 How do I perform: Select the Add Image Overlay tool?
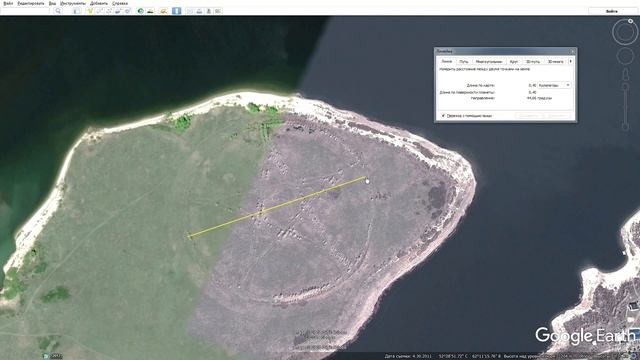[x=118, y=11]
